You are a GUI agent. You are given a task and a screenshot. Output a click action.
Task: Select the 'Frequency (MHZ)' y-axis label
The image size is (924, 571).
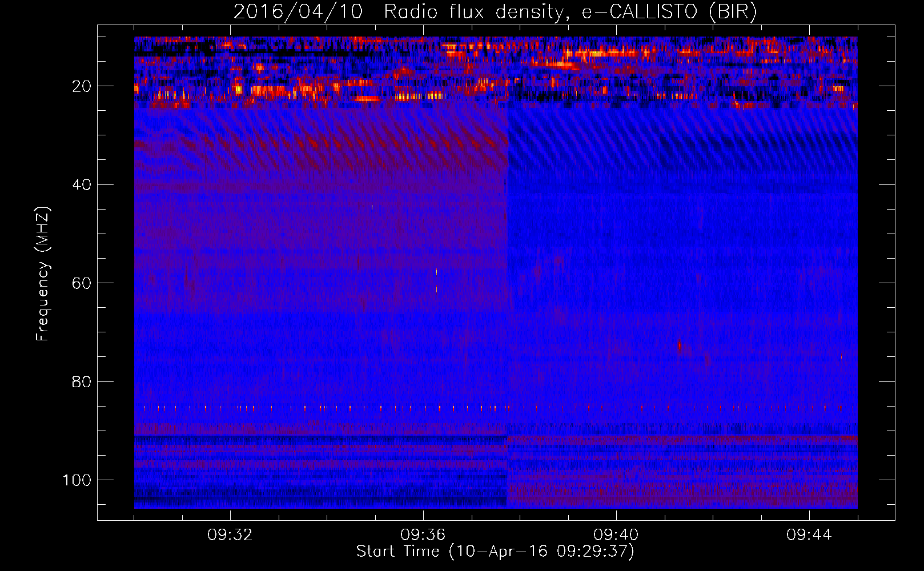coord(43,274)
